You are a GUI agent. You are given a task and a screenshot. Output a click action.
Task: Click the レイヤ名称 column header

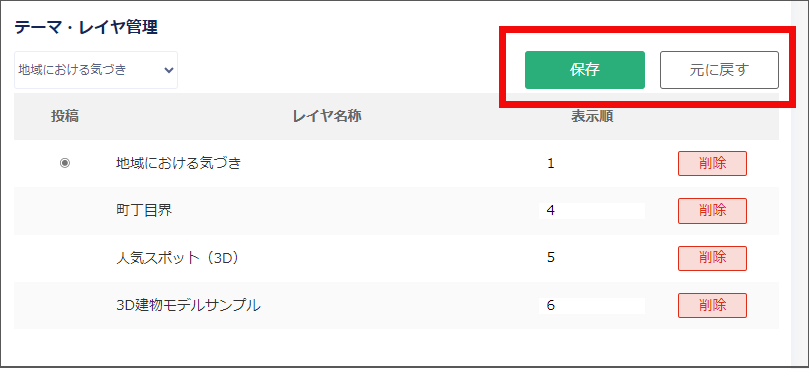tap(327, 117)
